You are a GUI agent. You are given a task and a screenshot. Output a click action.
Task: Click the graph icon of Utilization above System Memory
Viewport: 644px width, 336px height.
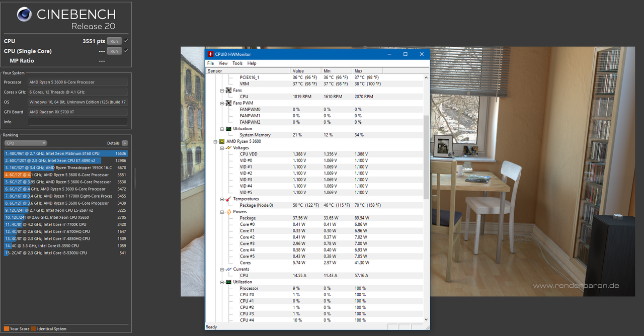click(x=228, y=129)
